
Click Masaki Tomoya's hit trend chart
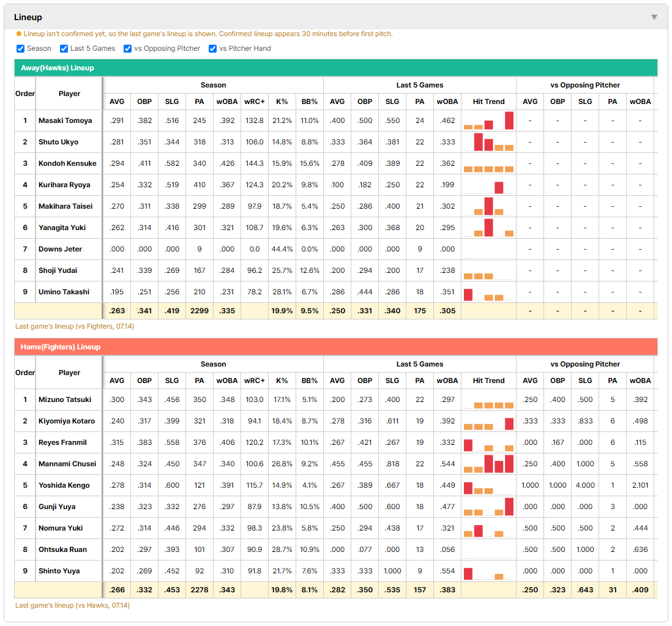pos(488,121)
